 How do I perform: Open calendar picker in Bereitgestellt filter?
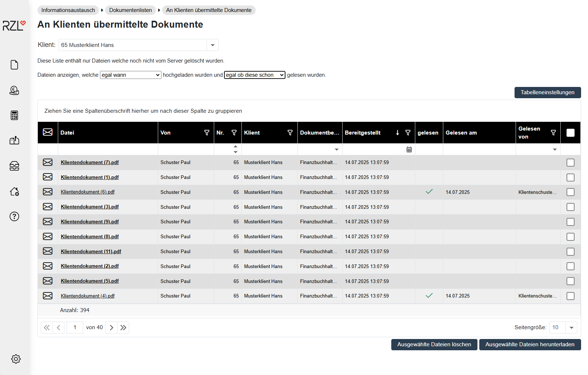tap(409, 149)
